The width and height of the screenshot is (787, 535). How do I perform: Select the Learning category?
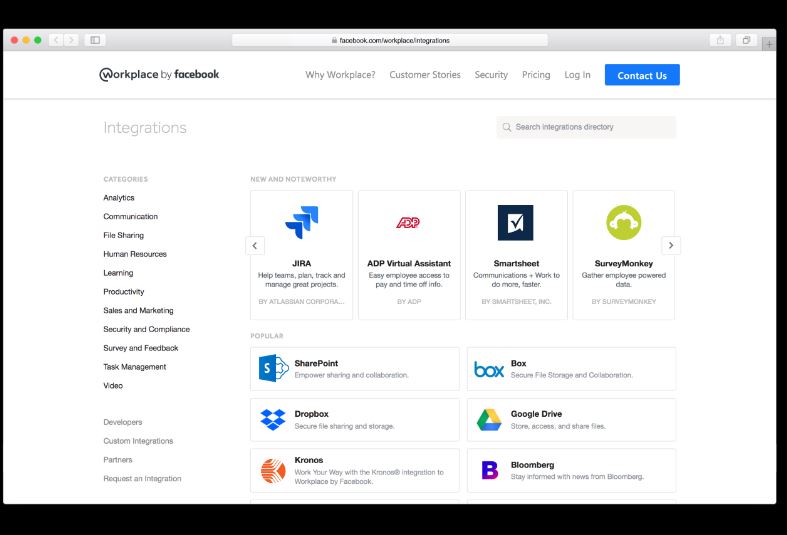coord(118,273)
